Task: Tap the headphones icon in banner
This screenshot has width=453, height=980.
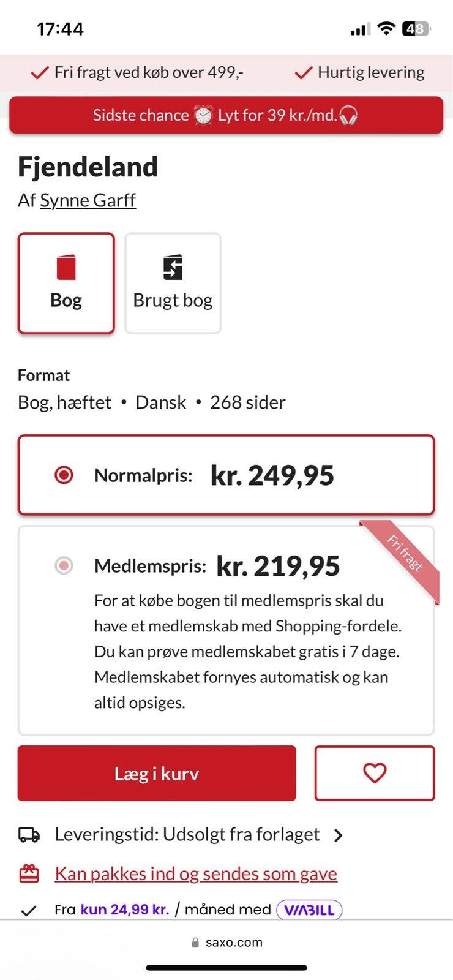Action: [x=348, y=115]
